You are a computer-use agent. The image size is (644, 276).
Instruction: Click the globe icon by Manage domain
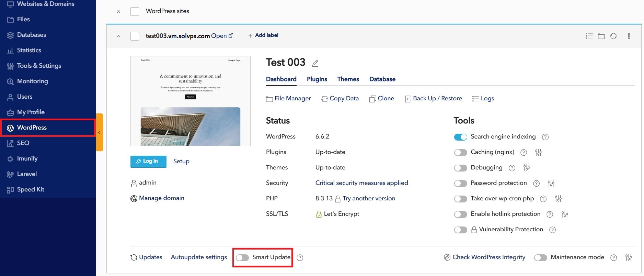coord(134,198)
